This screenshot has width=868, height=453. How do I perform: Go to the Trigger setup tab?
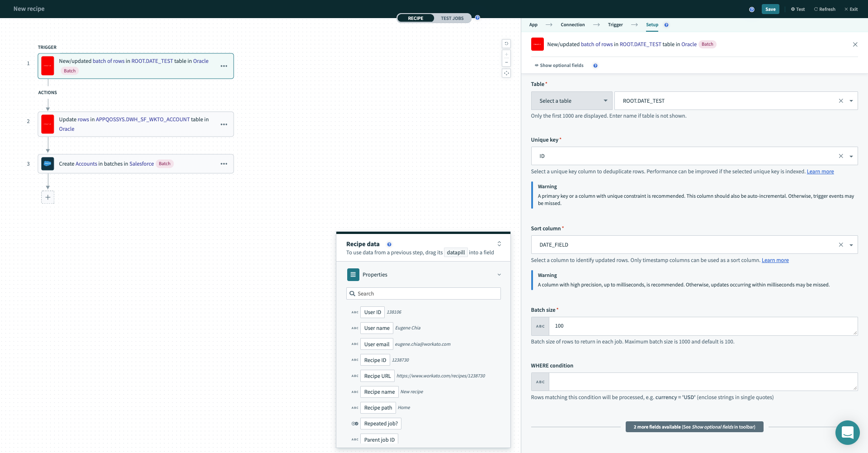point(615,25)
